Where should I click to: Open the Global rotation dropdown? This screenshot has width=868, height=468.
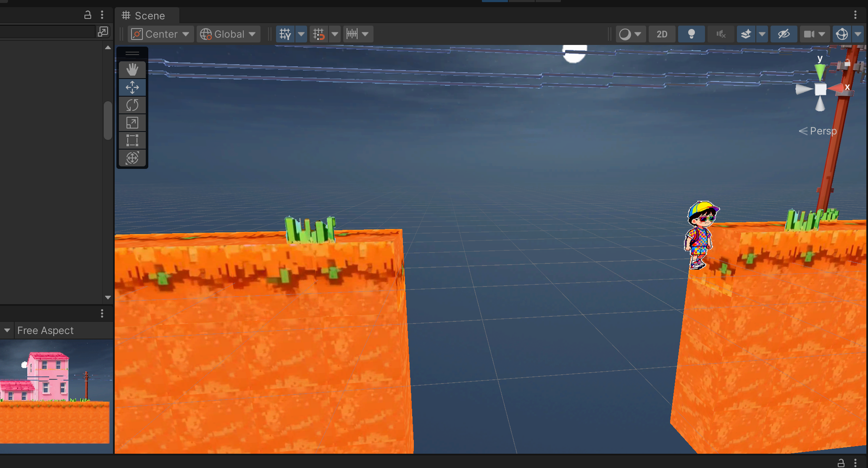tap(228, 34)
